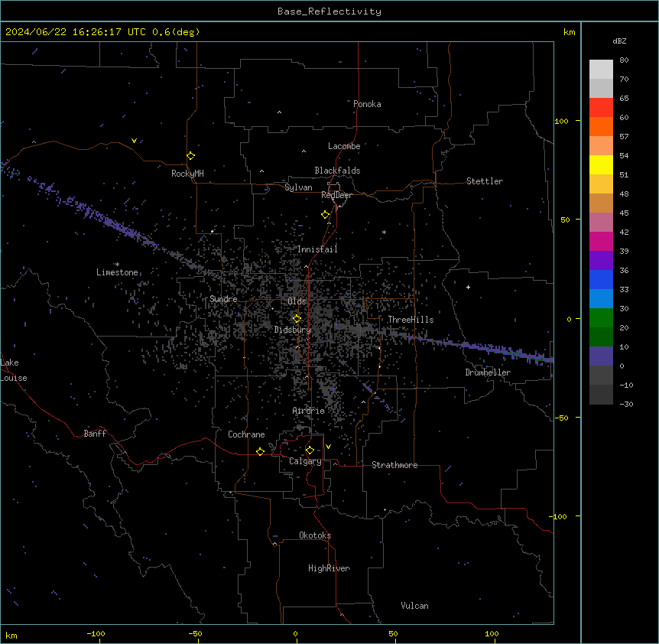Viewport: 659px width, 644px height.
Task: Select the bright green swatch in dBZ legend
Action: 601,318
